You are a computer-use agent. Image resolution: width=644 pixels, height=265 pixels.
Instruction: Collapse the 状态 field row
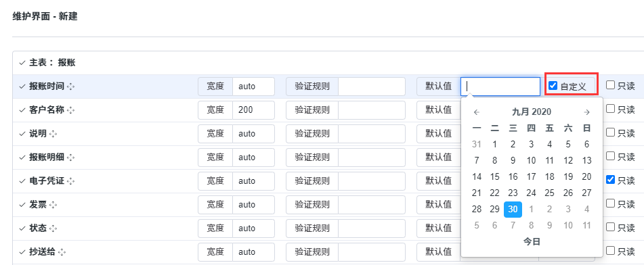(x=22, y=228)
